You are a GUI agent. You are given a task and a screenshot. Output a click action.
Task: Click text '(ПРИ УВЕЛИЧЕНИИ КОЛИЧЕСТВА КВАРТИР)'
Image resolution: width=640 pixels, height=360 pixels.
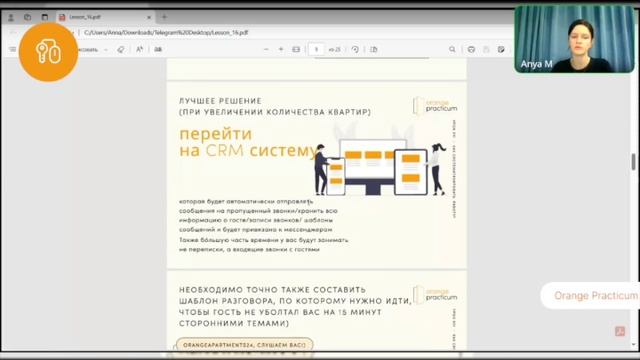[x=275, y=112]
